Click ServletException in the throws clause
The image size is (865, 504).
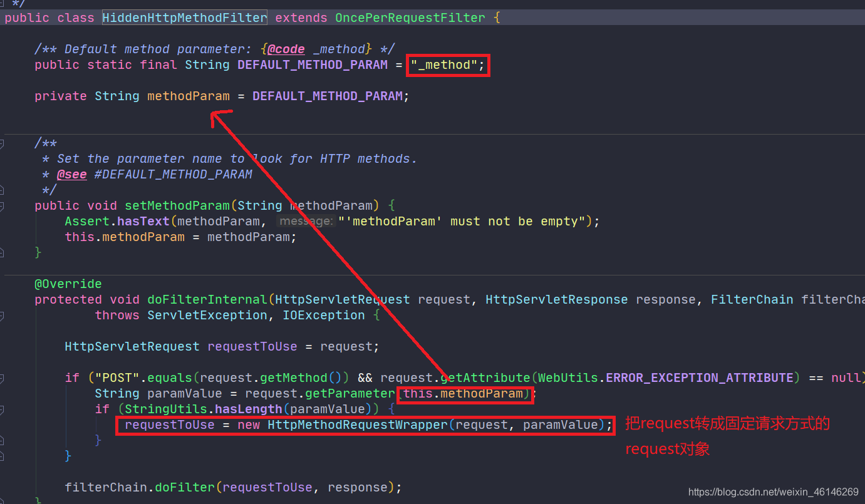[207, 315]
